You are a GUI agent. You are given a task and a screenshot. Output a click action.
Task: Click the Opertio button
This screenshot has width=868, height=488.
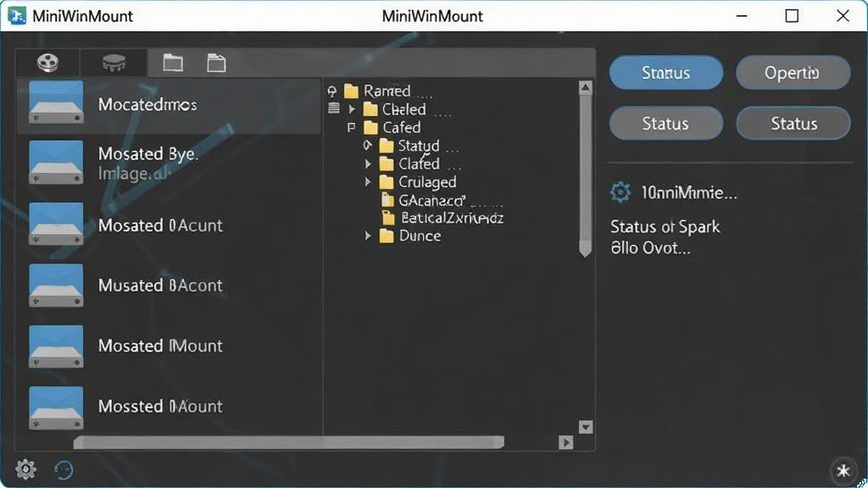793,73
